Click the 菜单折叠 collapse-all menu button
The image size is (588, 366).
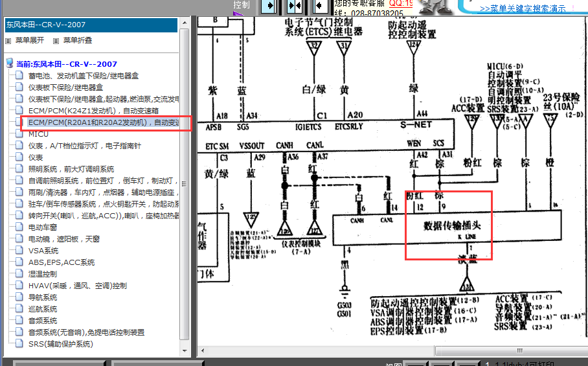click(x=78, y=40)
